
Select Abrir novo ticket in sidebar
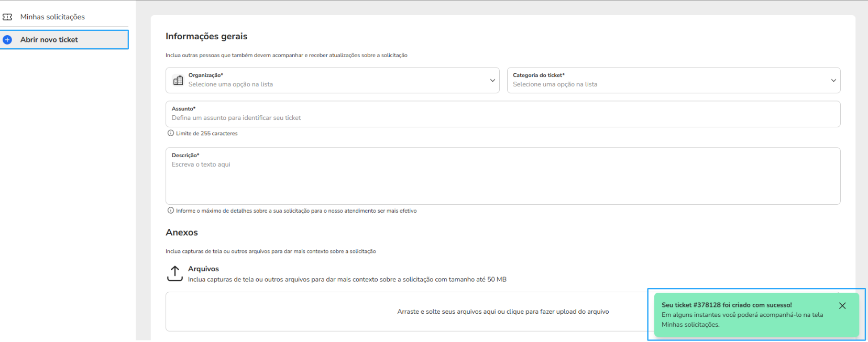click(x=49, y=40)
